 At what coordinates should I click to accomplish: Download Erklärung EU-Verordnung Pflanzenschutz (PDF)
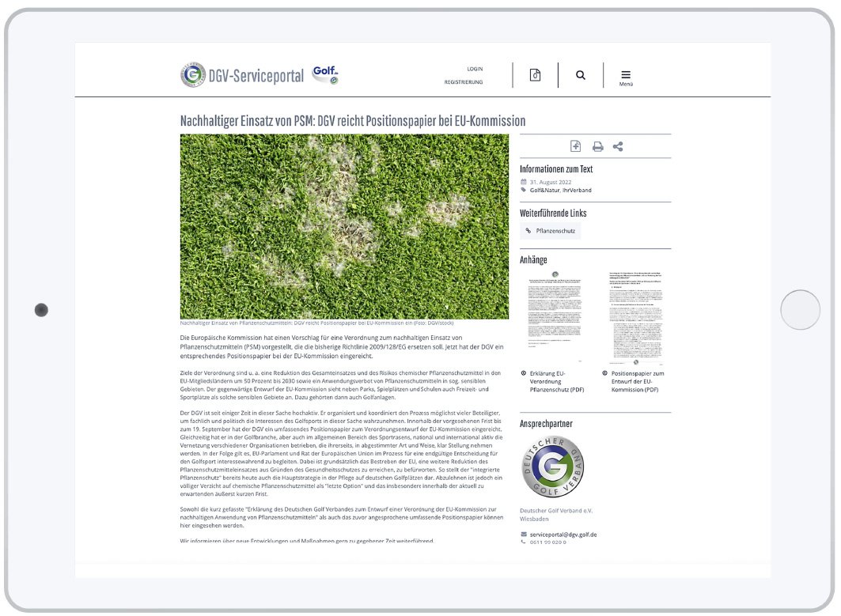(x=557, y=382)
